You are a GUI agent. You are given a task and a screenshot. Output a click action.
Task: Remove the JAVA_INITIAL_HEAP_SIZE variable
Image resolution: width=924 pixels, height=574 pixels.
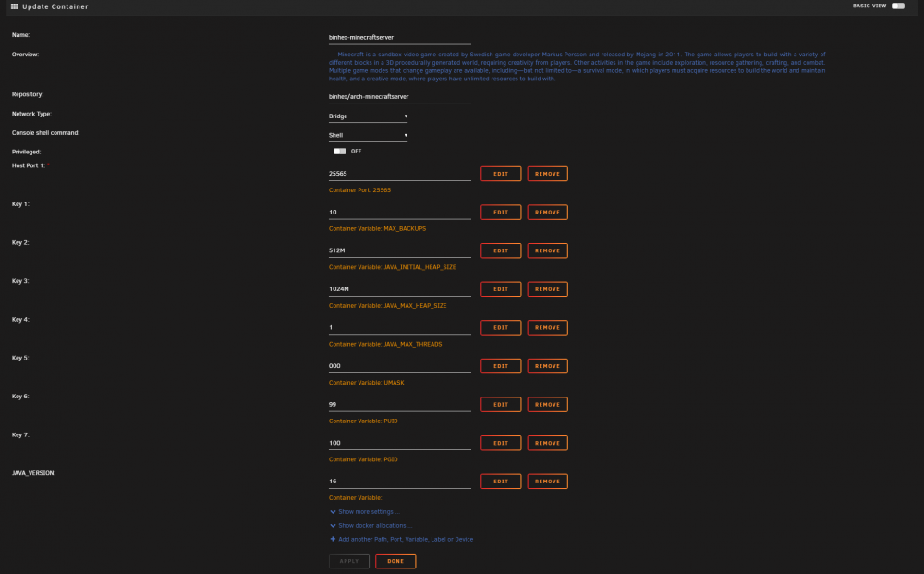(547, 250)
